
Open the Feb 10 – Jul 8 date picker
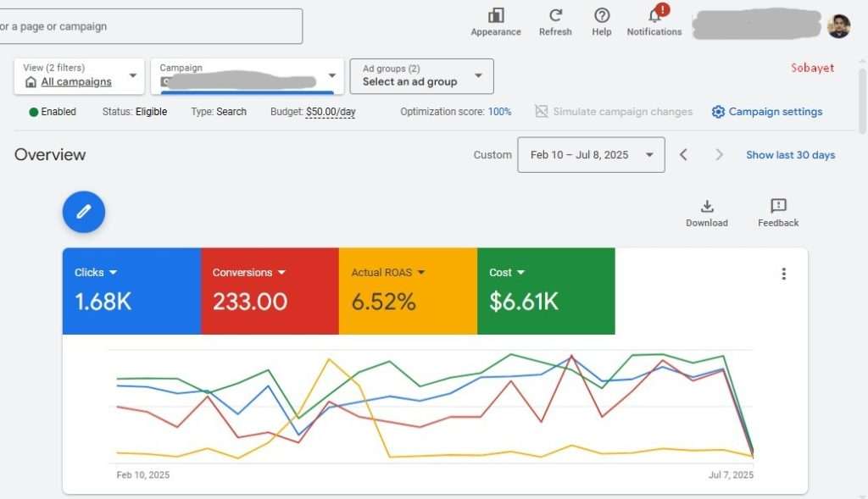(591, 155)
